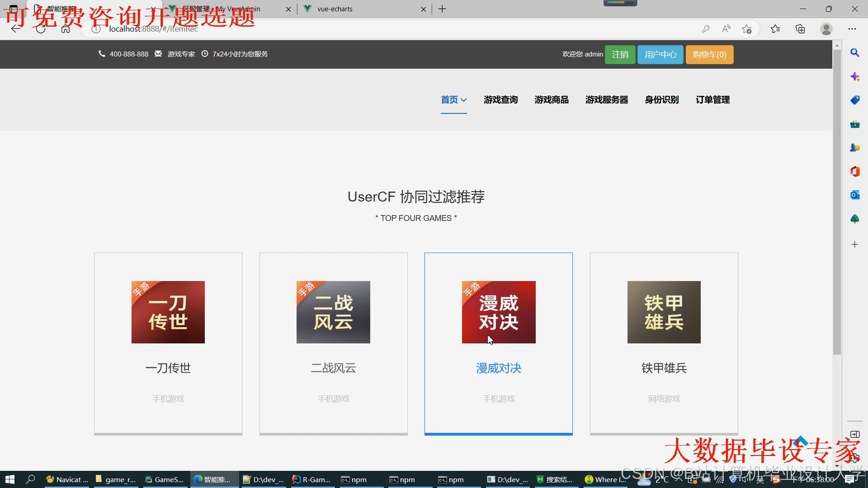Open the 购物车(0) cart button

pos(709,55)
